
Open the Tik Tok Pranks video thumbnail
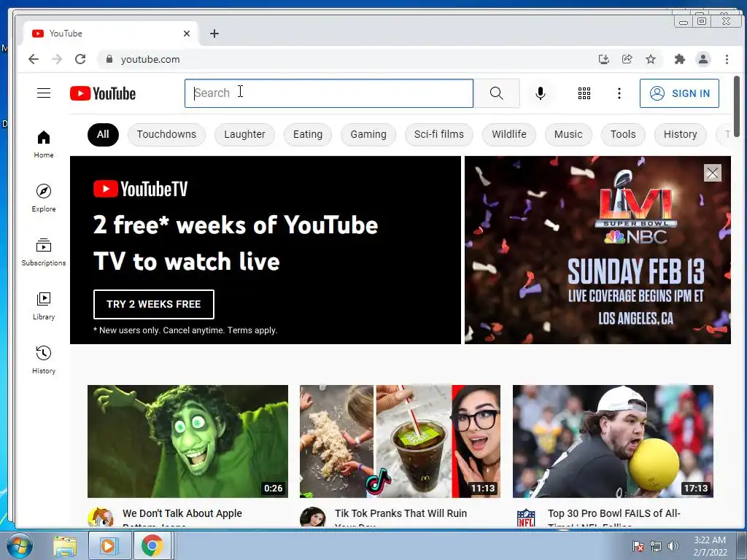tap(400, 441)
